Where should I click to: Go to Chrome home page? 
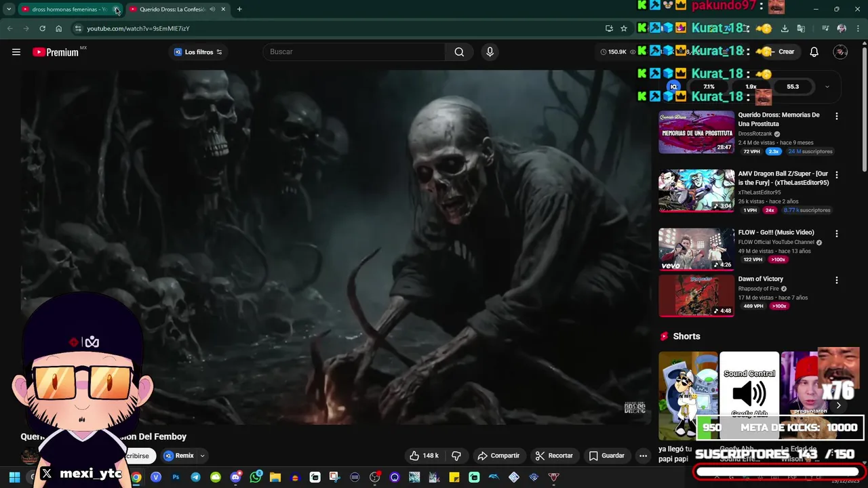point(58,28)
